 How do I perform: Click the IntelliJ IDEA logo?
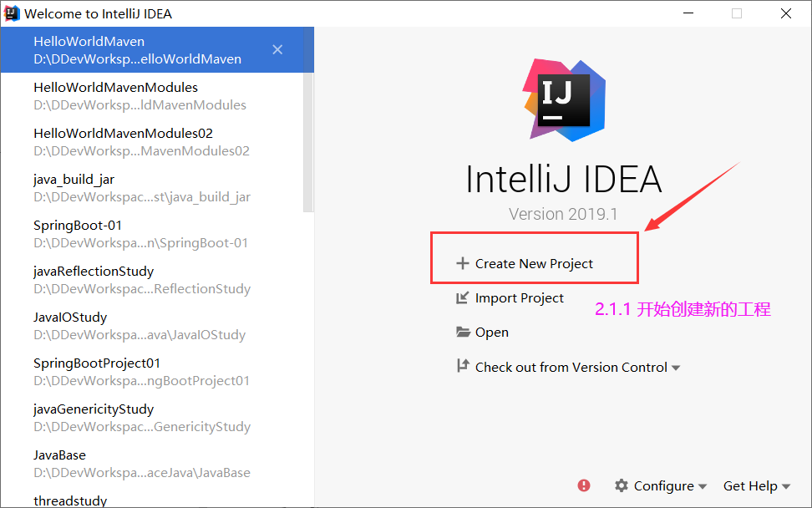tap(563, 99)
